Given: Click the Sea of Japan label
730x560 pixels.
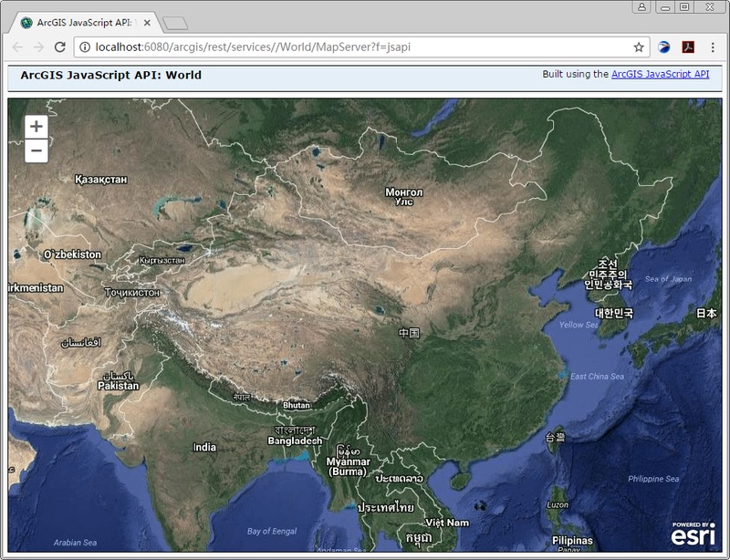Looking at the screenshot, I should (668, 279).
